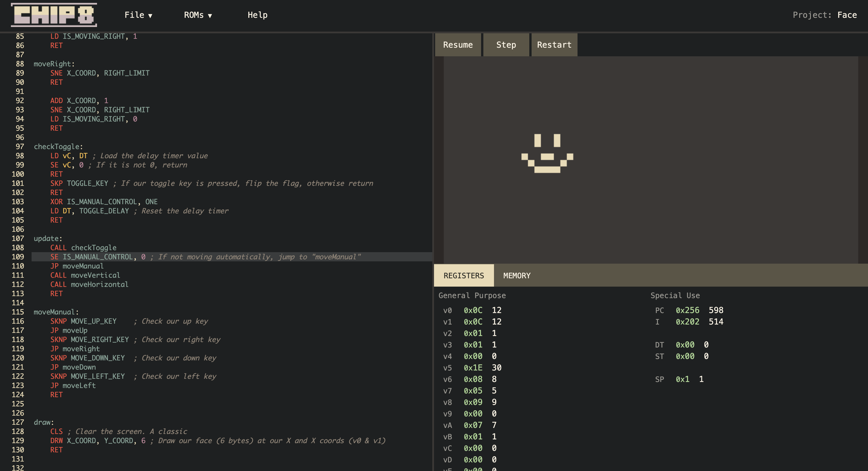Click the SP stack pointer value 0x1
This screenshot has height=471, width=868.
click(x=682, y=379)
